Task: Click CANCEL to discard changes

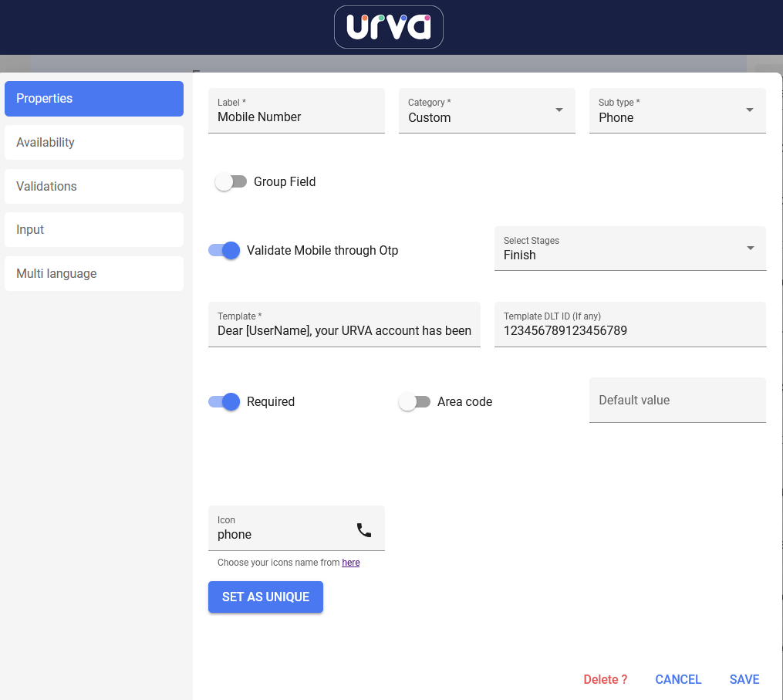Action: pos(678,679)
